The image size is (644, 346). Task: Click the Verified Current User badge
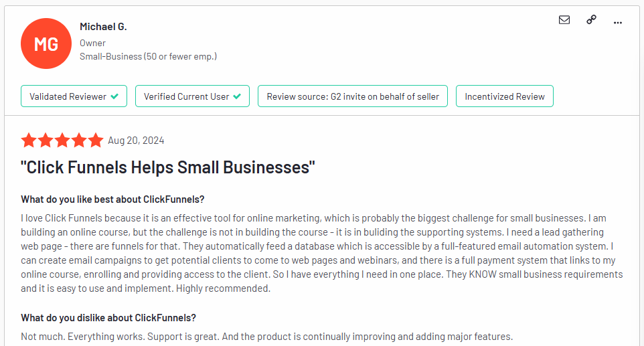[192, 96]
